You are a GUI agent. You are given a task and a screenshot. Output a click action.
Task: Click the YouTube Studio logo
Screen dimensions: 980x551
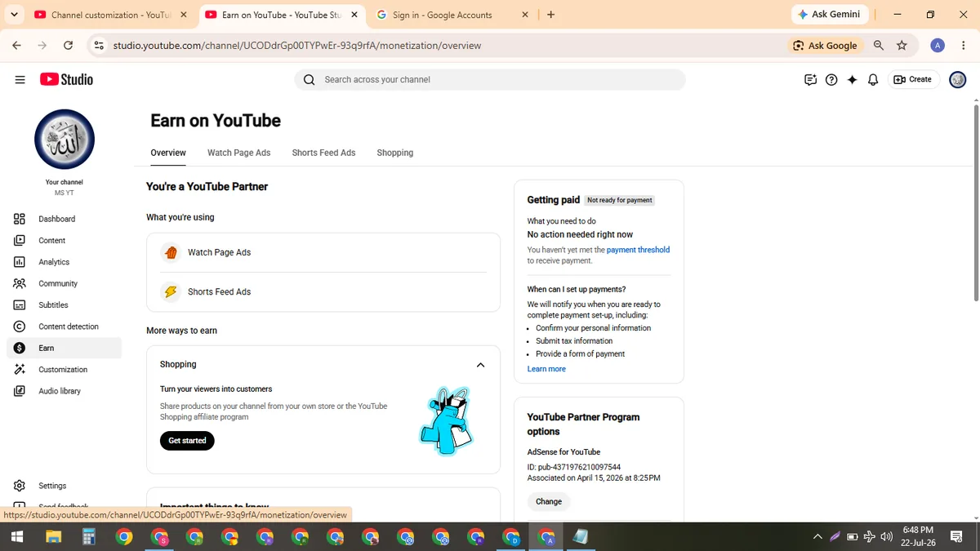tap(67, 79)
